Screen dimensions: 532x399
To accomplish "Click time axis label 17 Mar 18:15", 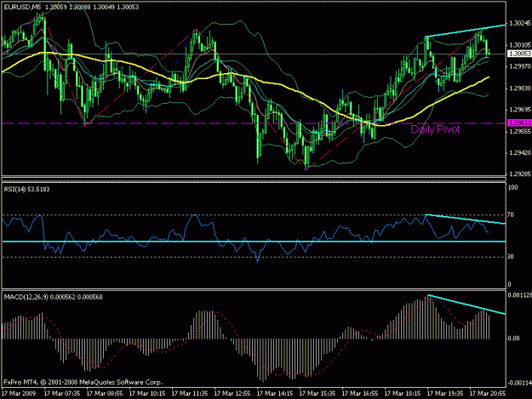I will pos(403,394).
